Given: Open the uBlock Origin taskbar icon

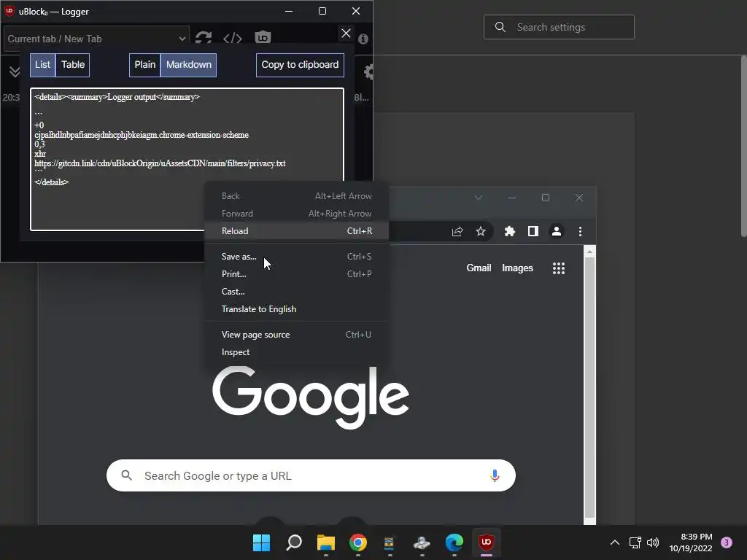Looking at the screenshot, I should point(487,542).
